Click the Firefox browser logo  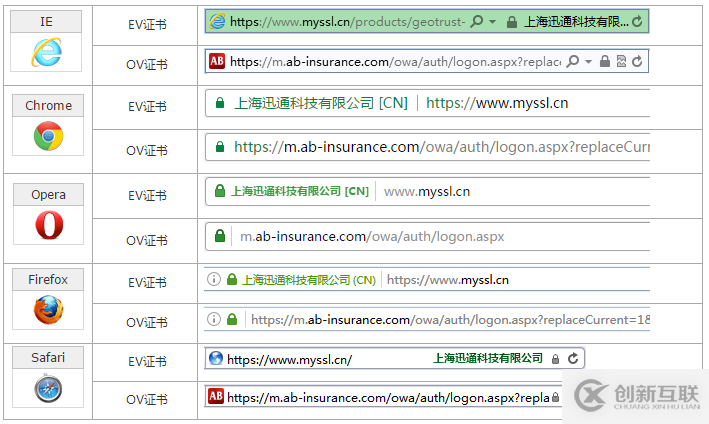(x=48, y=310)
